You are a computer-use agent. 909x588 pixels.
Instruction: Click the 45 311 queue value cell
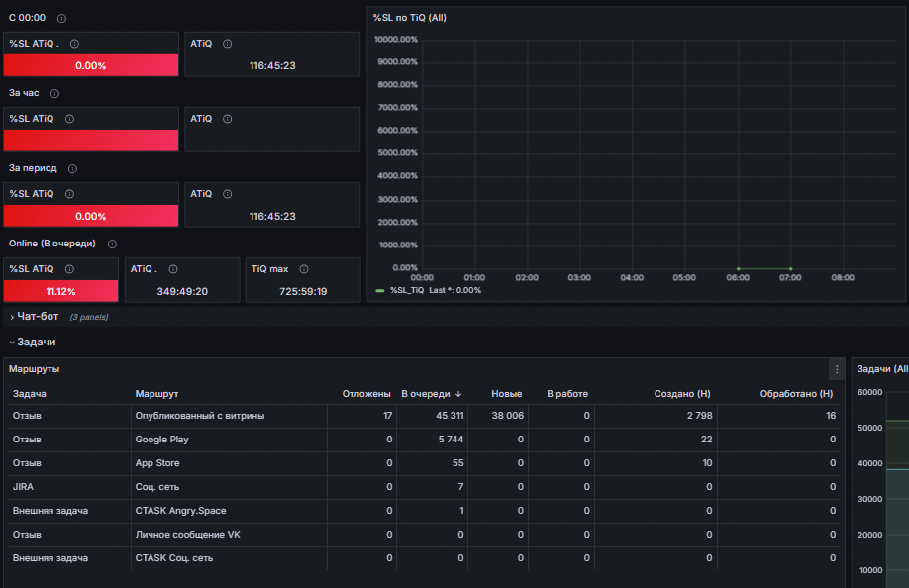click(432, 416)
